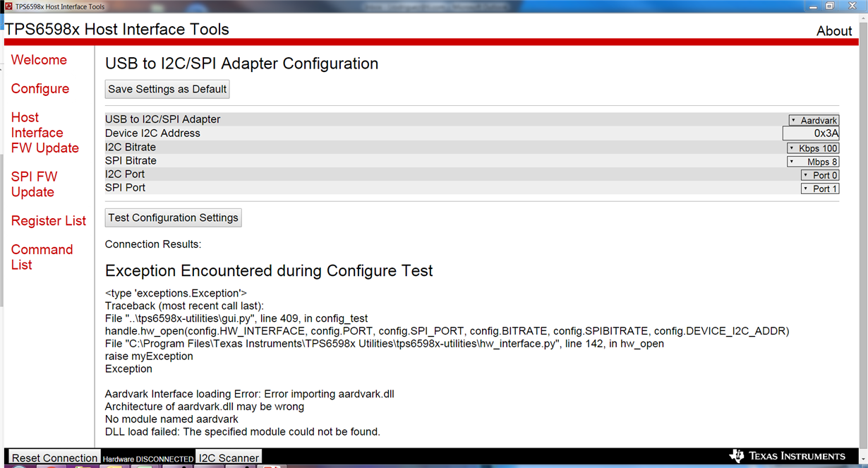The width and height of the screenshot is (868, 468).
Task: Click the 'USB to I2C/SPI Adapter' row label
Action: pyautogui.click(x=162, y=120)
